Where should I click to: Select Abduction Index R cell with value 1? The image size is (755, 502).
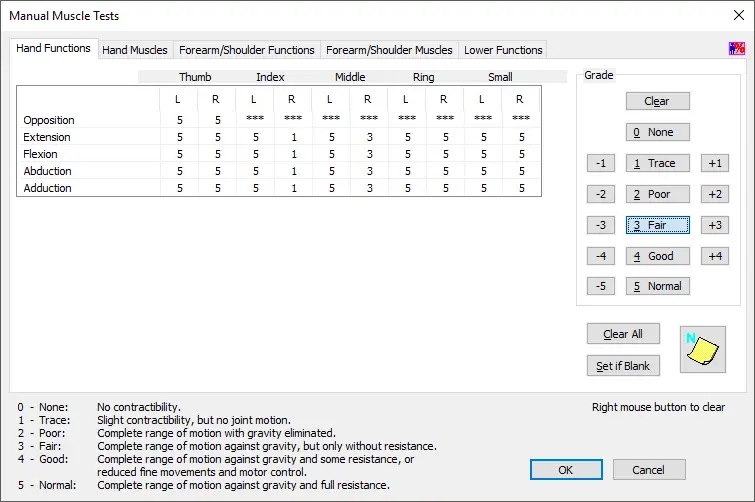[294, 171]
